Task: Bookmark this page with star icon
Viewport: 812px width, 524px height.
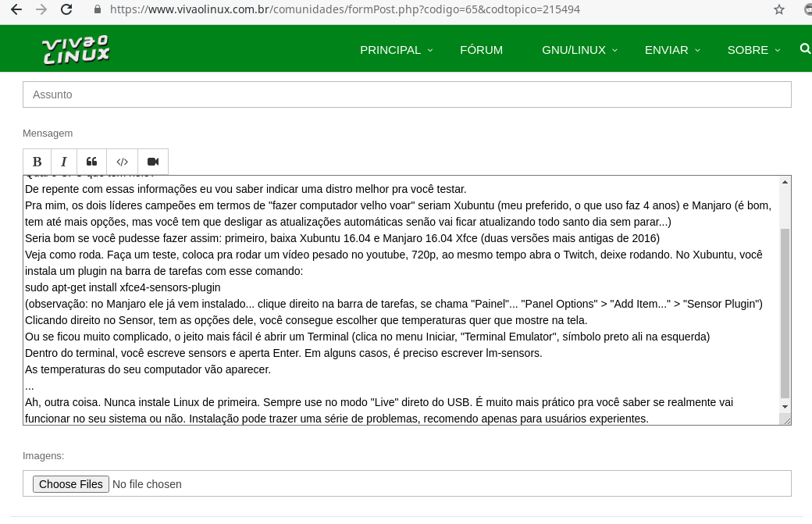Action: pos(778,9)
